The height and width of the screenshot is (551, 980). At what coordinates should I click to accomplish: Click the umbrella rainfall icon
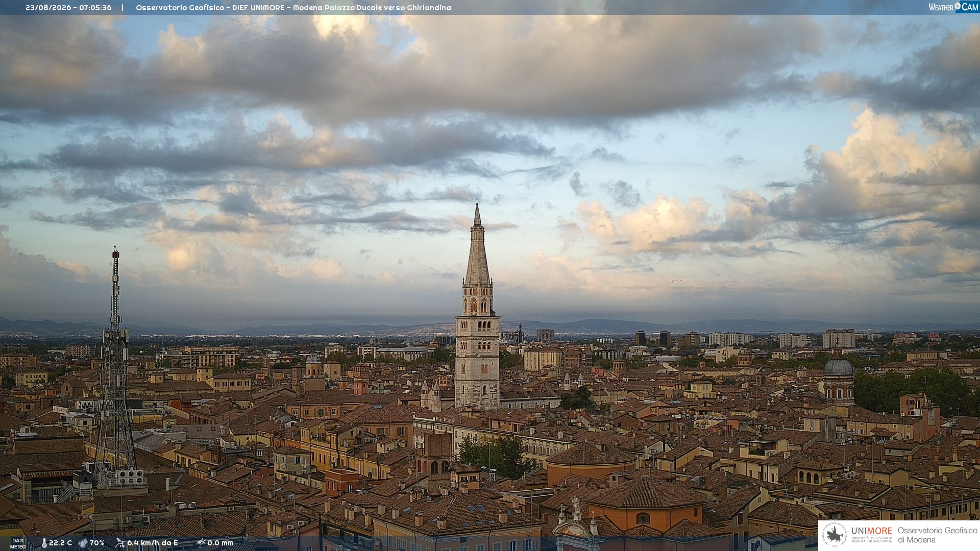pos(201,543)
